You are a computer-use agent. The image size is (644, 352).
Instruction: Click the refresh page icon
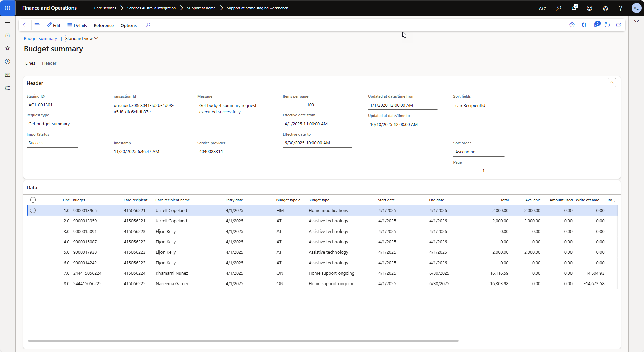pos(607,25)
